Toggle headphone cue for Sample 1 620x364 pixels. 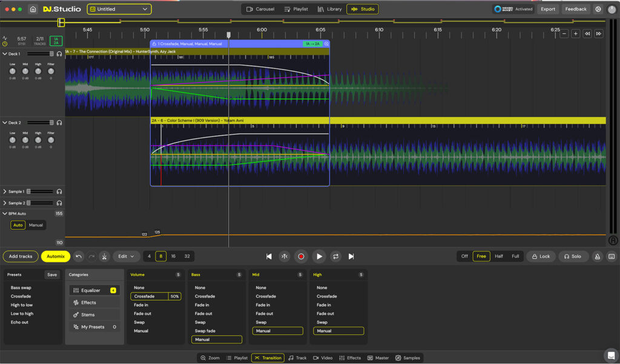[x=59, y=192]
